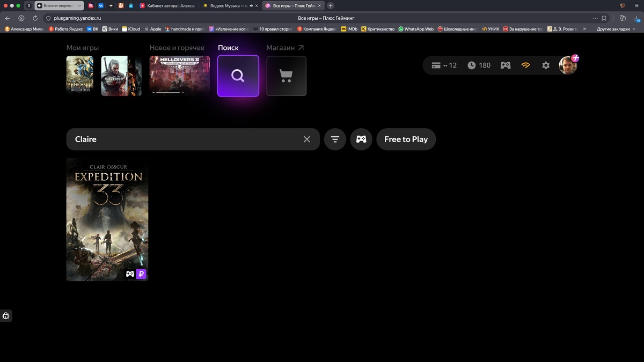
Task: Open Helldivers II banner thumbnail
Action: [x=180, y=76]
